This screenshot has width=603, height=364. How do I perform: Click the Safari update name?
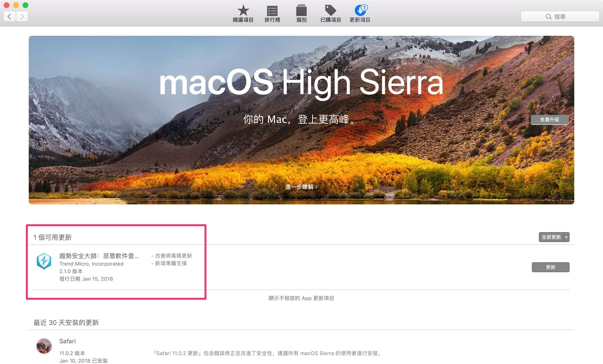67,341
